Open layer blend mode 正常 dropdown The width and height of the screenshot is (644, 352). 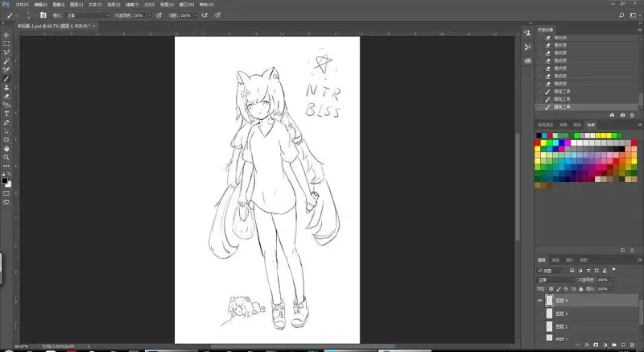point(555,280)
